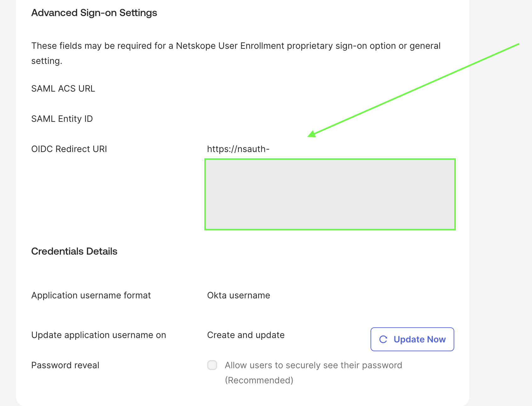Click the Update application username on label

(99, 335)
